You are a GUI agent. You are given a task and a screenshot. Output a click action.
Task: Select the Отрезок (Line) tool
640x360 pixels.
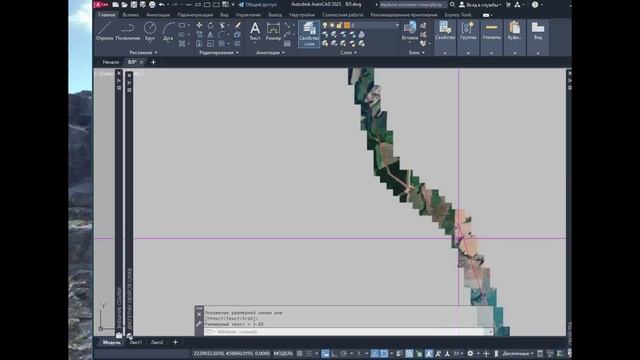point(104,31)
